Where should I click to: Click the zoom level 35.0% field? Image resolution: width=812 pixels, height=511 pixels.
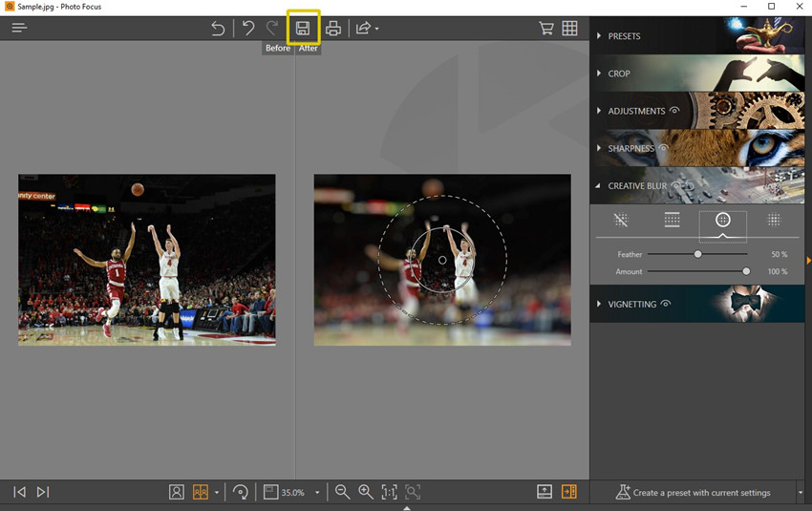(292, 492)
